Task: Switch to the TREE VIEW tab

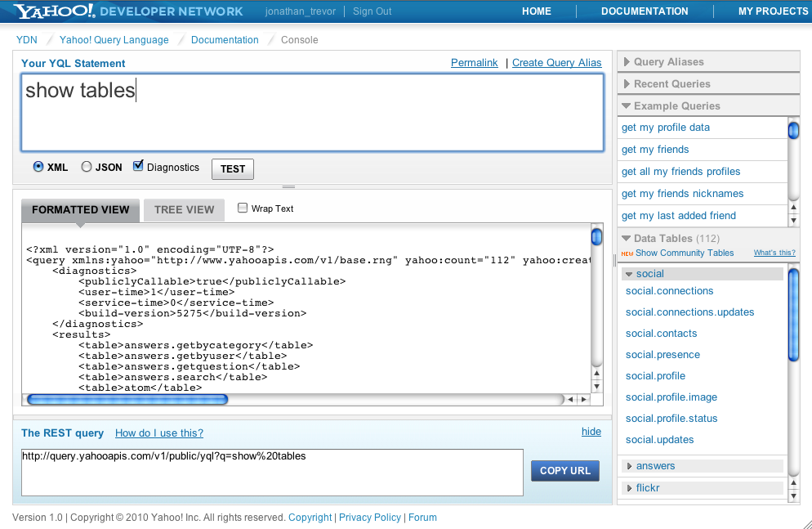Action: tap(183, 209)
